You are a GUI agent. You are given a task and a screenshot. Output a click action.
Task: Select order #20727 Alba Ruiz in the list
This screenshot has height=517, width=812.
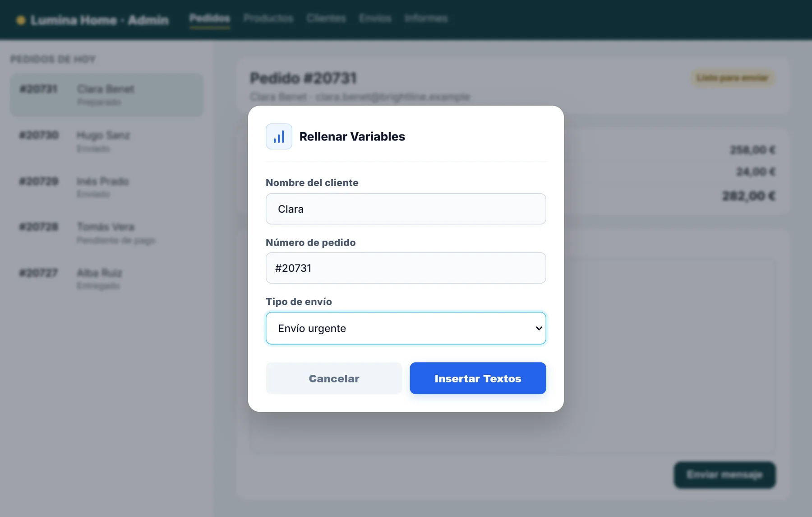pos(107,279)
